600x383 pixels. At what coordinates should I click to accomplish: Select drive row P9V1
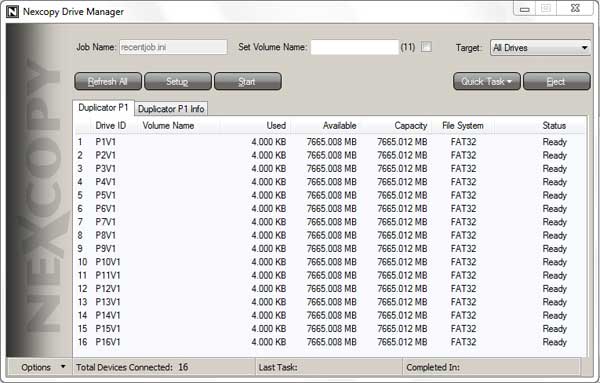[330, 249]
